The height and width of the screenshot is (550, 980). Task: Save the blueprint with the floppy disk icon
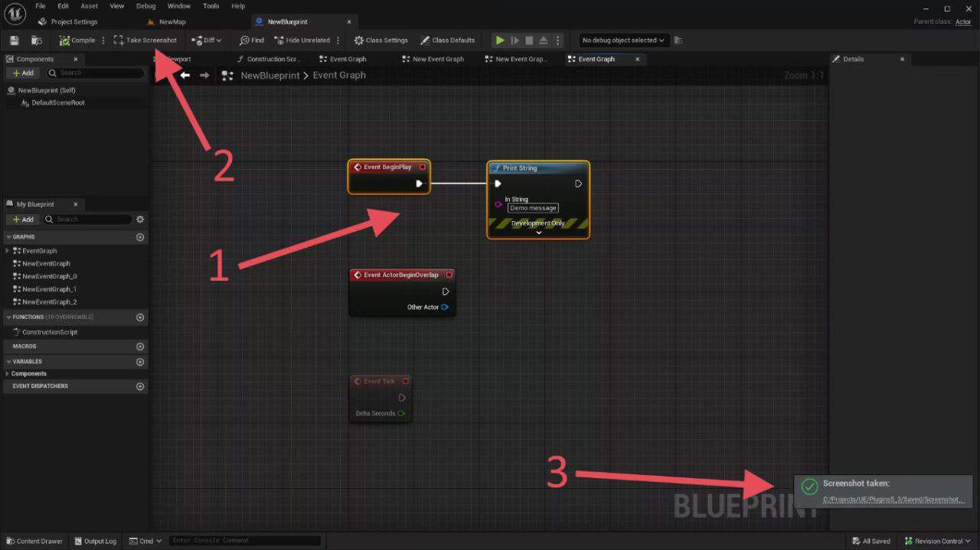tap(14, 41)
